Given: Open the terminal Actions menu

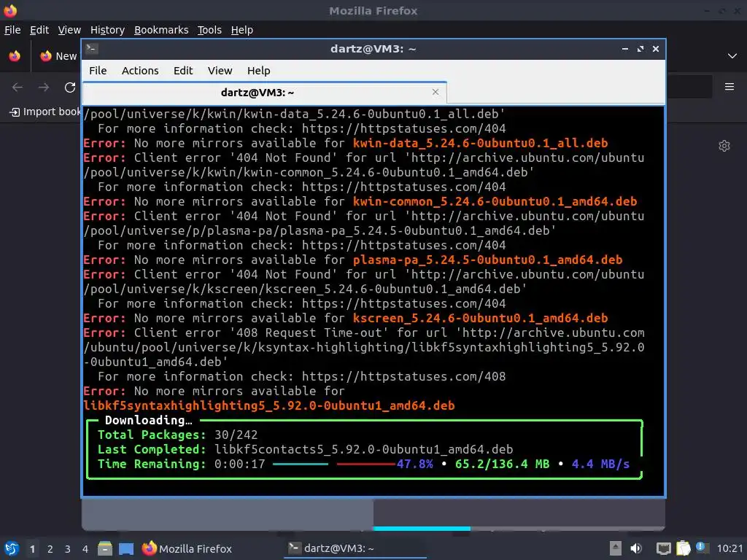Looking at the screenshot, I should (x=140, y=71).
